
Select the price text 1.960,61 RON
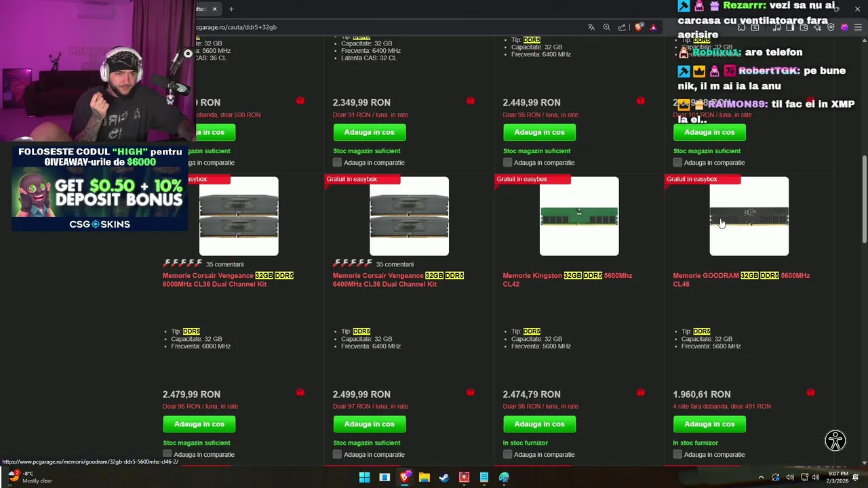click(x=702, y=394)
